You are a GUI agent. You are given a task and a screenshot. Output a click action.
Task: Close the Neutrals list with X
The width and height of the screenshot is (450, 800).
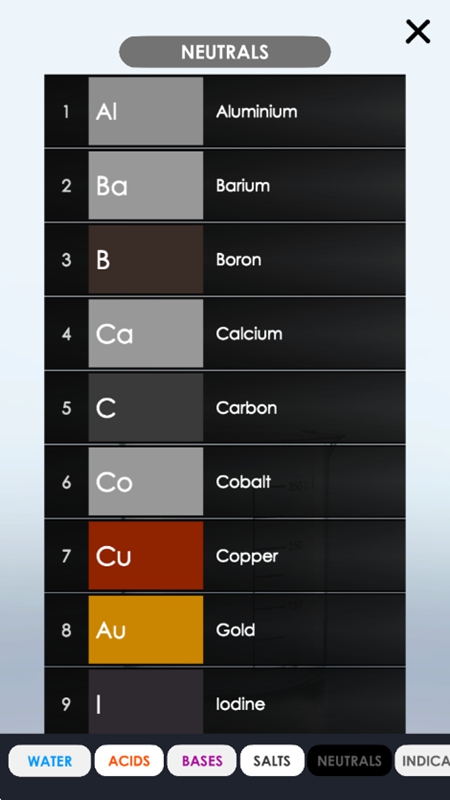tap(418, 32)
